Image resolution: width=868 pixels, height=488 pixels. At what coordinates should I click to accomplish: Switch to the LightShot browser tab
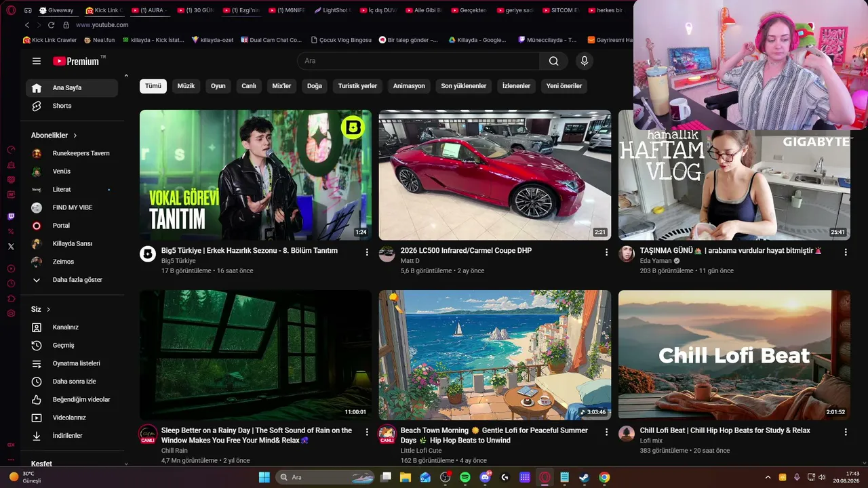point(333,10)
